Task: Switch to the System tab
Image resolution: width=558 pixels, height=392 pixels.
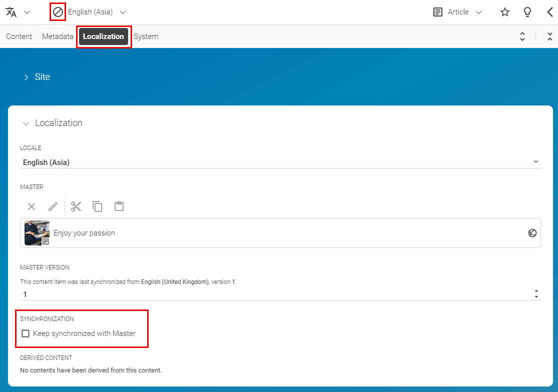Action: pos(146,36)
